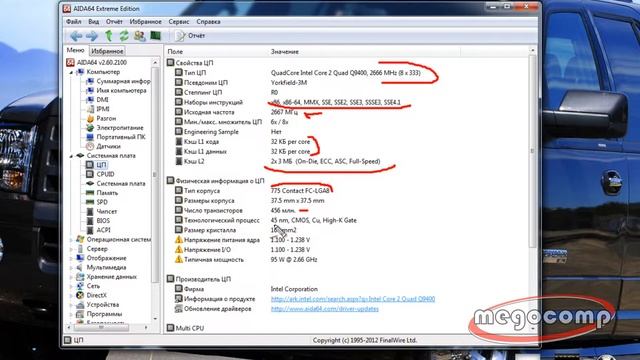
Task: Click the Датчики sensor icon
Action: point(90,146)
